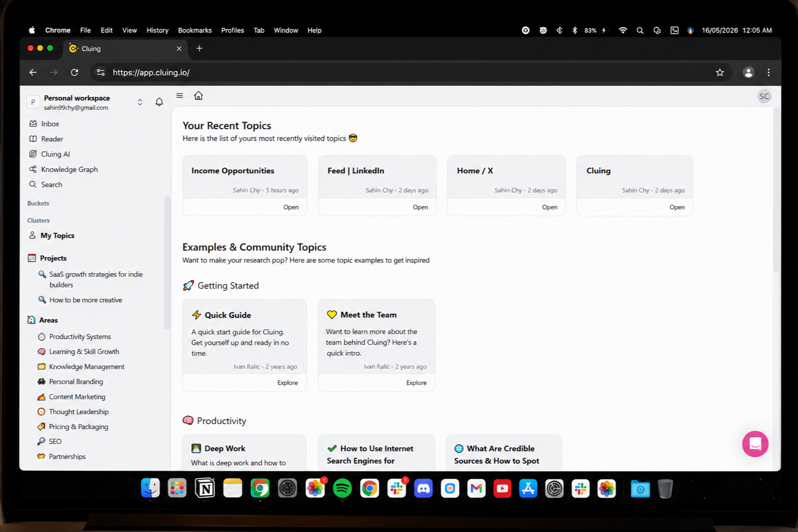798x532 pixels.
Task: Open How to be more creative project
Action: (x=80, y=300)
